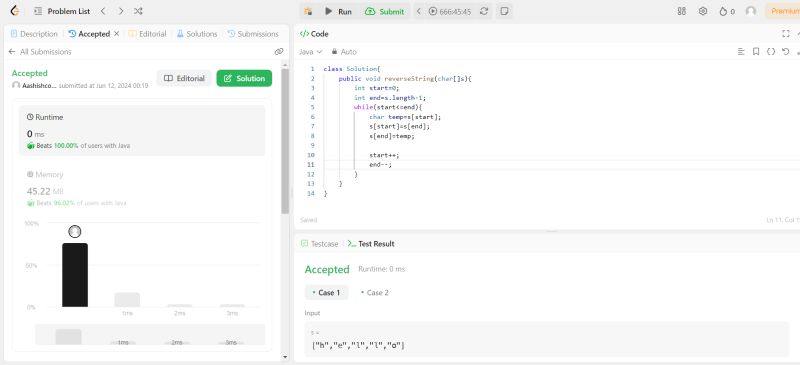
Task: Close the Accepted tab
Action: [116, 34]
